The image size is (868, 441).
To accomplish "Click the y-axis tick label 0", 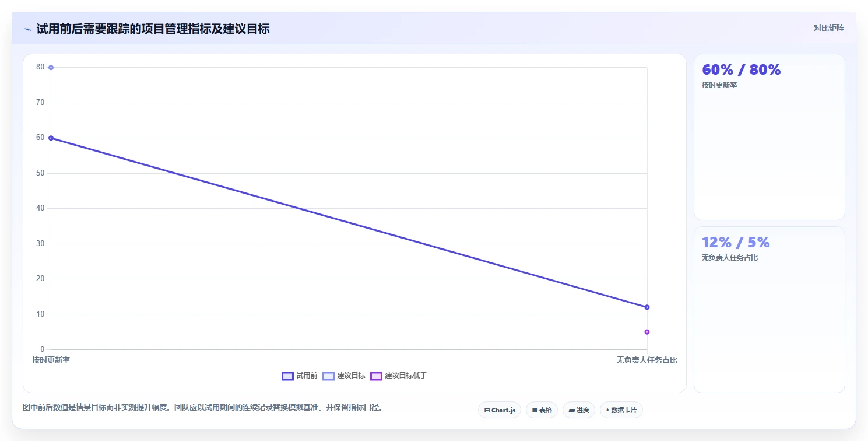I will click(43, 349).
